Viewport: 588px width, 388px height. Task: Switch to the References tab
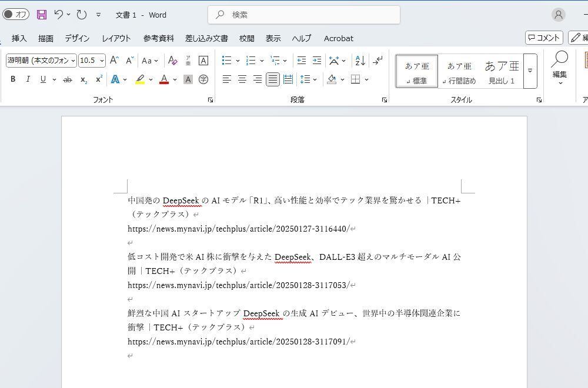click(x=159, y=38)
